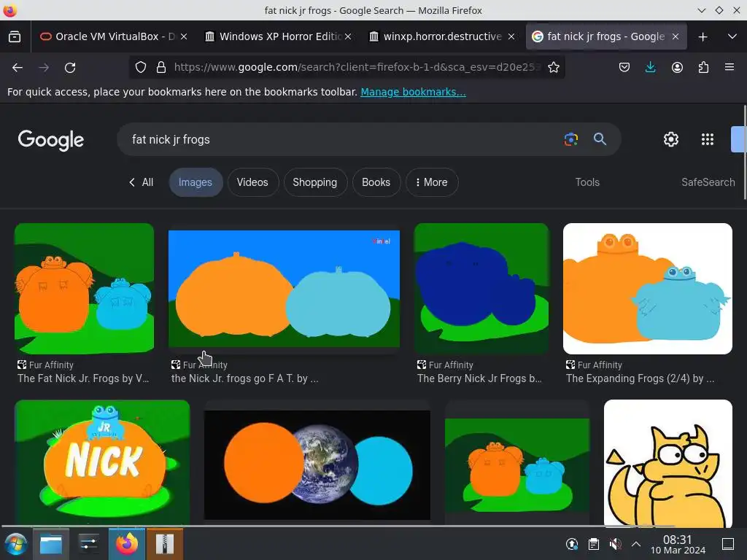This screenshot has height=560, width=747.
Task: Select the Books filter chip
Action: [376, 182]
